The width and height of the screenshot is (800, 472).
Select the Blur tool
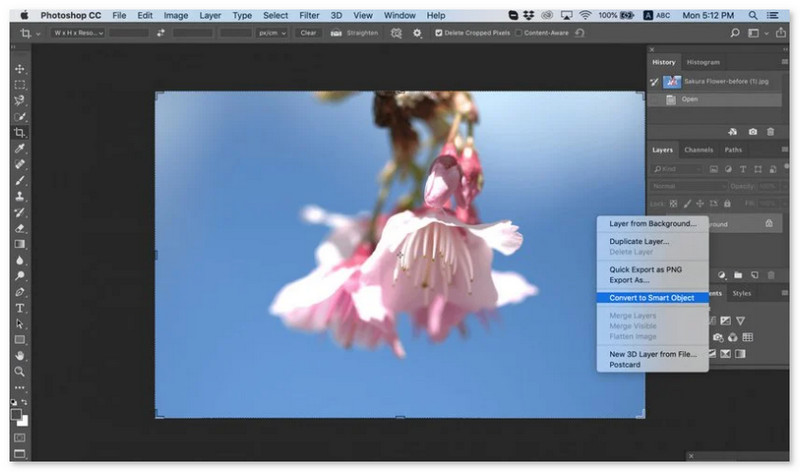pyautogui.click(x=20, y=260)
